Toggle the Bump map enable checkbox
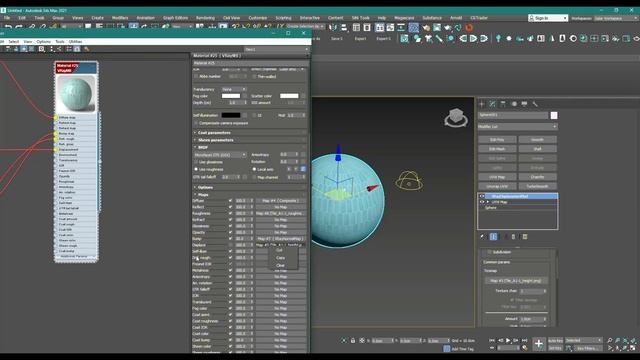The image size is (640, 360). tap(230, 239)
